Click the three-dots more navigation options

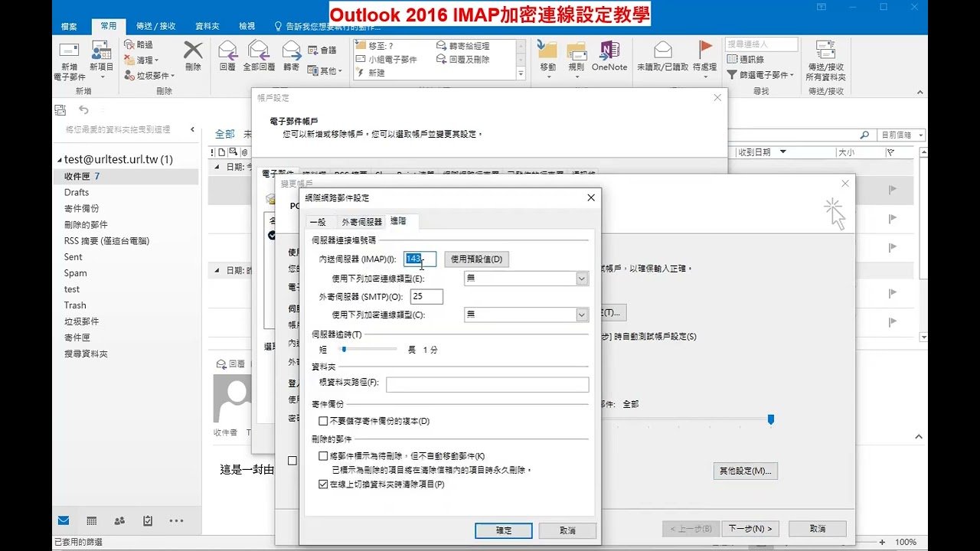(x=176, y=520)
